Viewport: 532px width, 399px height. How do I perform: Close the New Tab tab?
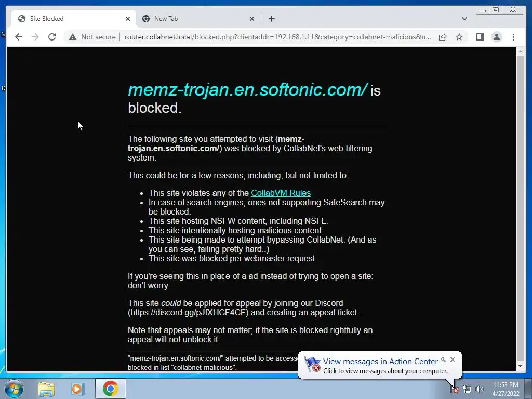[252, 19]
